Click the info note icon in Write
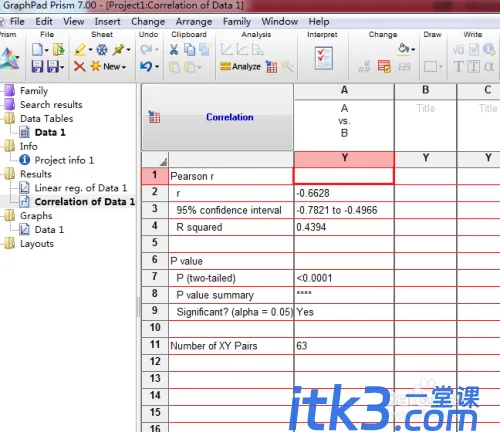 pyautogui.click(x=489, y=50)
